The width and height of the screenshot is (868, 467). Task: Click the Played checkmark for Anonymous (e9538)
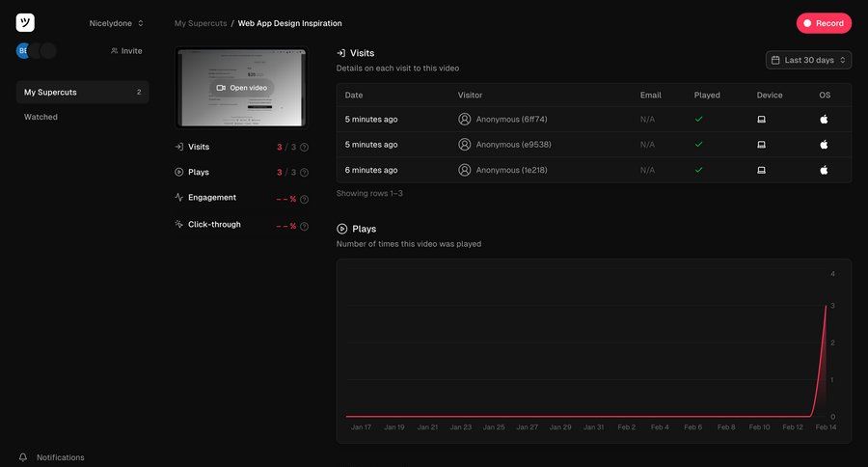[699, 145]
